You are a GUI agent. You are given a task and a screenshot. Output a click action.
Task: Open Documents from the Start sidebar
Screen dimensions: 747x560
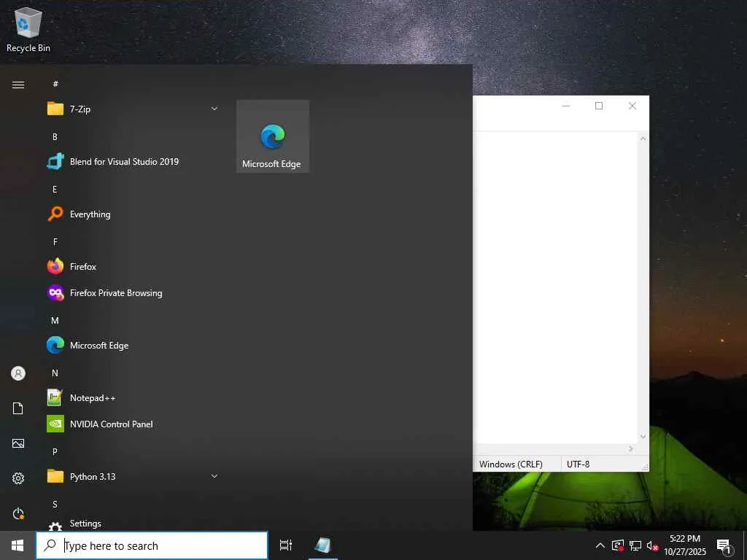point(18,408)
